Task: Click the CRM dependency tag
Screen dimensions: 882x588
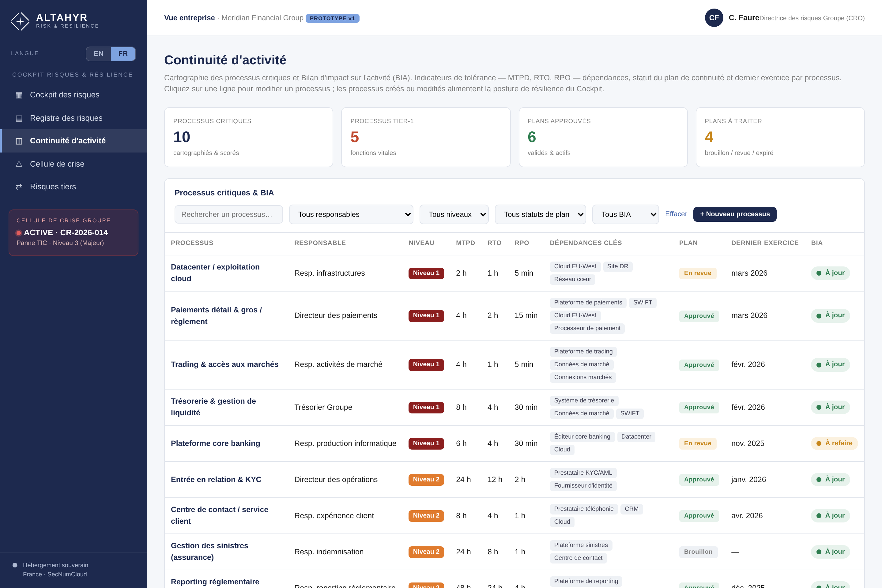Action: click(631, 509)
